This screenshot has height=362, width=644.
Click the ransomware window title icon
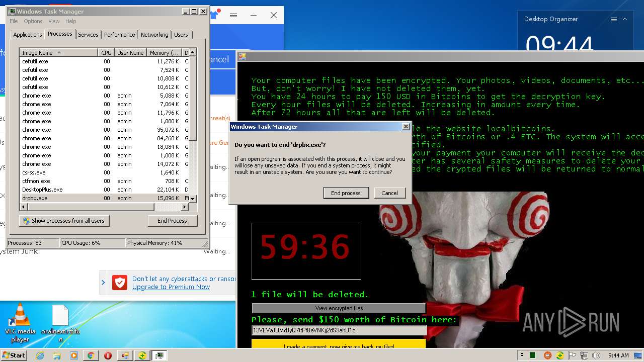[x=242, y=57]
